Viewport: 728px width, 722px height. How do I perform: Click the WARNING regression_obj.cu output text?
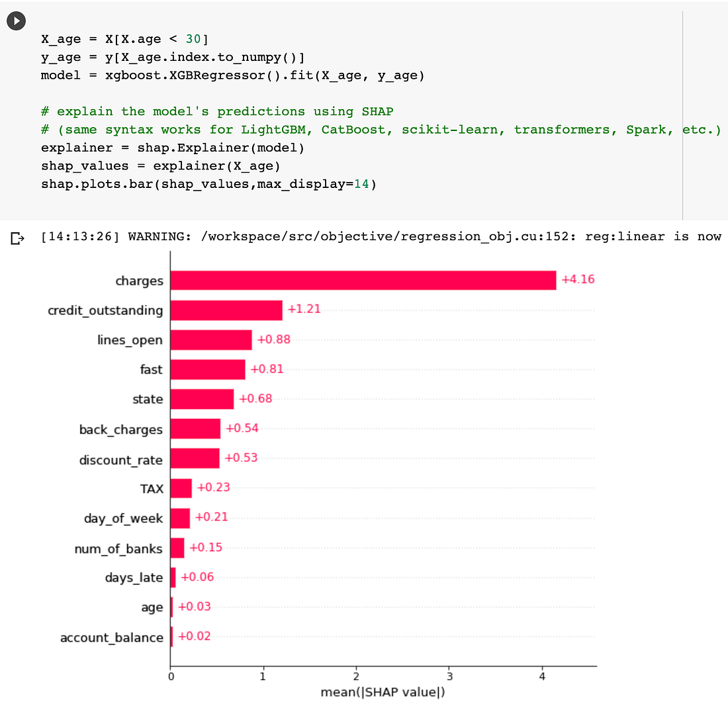click(381, 237)
